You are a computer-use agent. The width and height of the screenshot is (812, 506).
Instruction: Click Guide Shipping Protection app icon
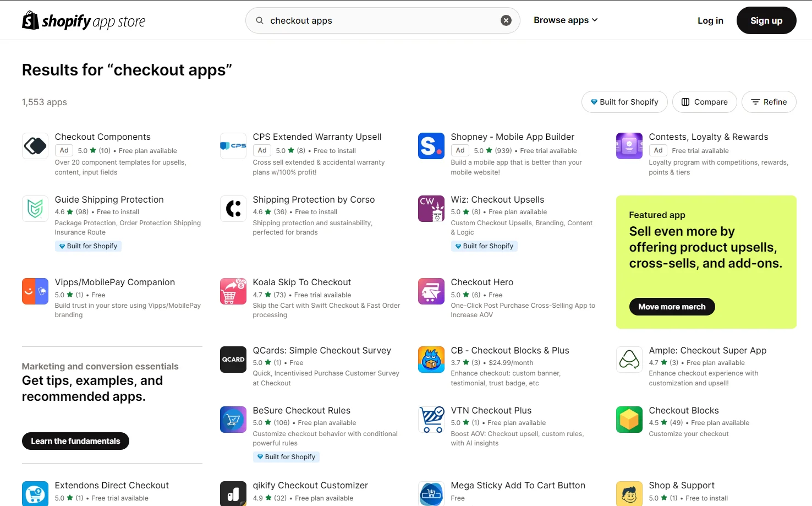click(x=35, y=209)
